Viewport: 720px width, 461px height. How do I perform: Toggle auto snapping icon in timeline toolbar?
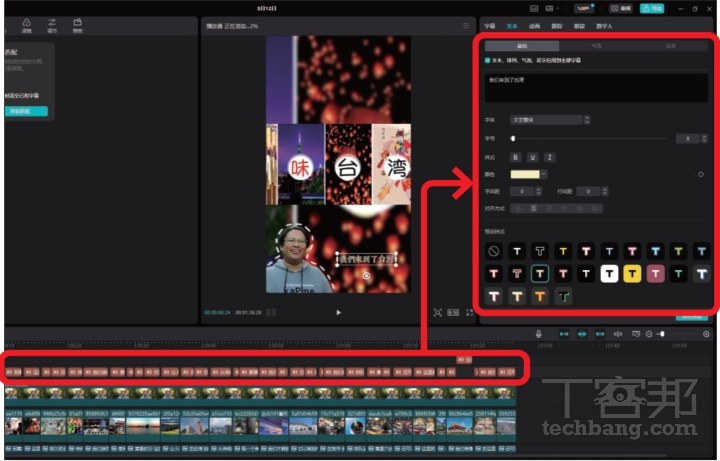[x=582, y=334]
